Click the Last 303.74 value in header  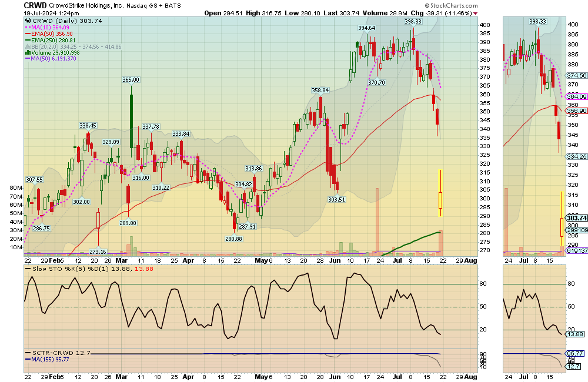click(x=341, y=13)
